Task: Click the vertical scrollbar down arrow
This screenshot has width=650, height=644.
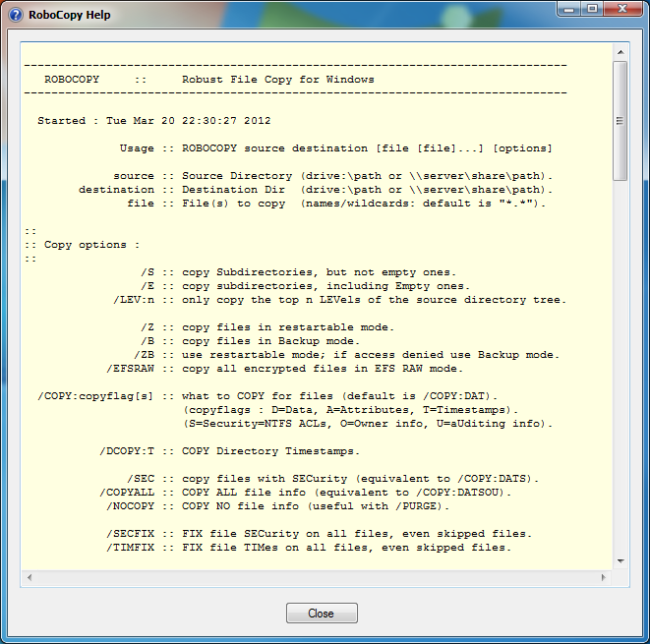Action: click(620, 561)
